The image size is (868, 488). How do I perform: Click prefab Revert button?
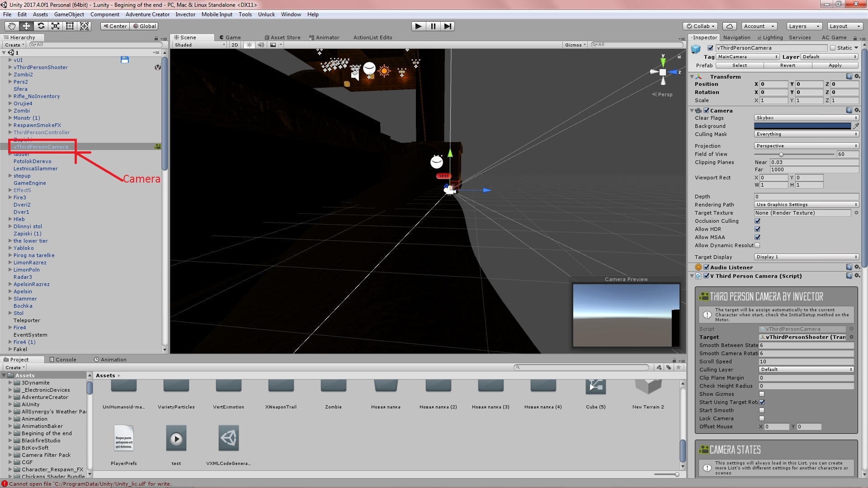(x=788, y=66)
